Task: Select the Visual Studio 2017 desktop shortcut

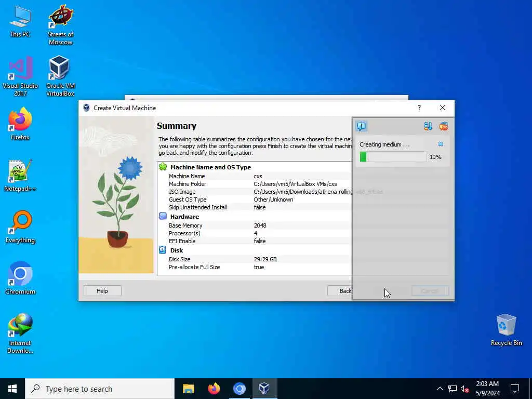Action: click(x=20, y=76)
